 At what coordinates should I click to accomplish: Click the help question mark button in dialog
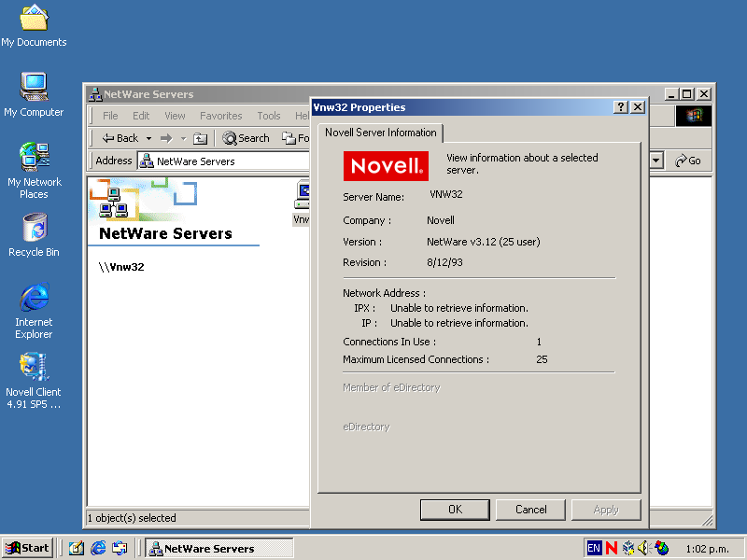pos(620,107)
